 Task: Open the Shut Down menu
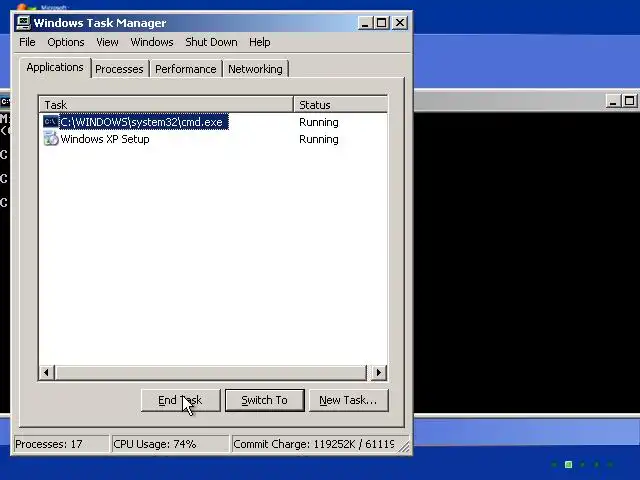point(211,42)
